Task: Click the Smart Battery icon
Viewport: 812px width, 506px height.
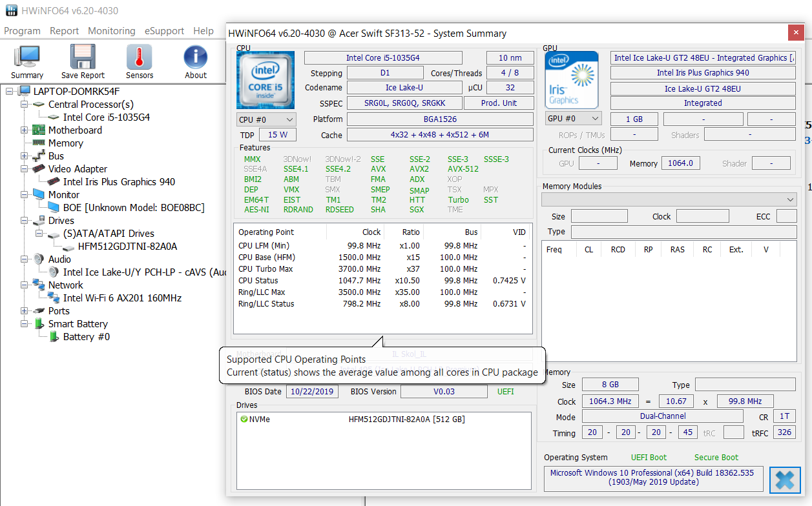Action: pos(40,323)
